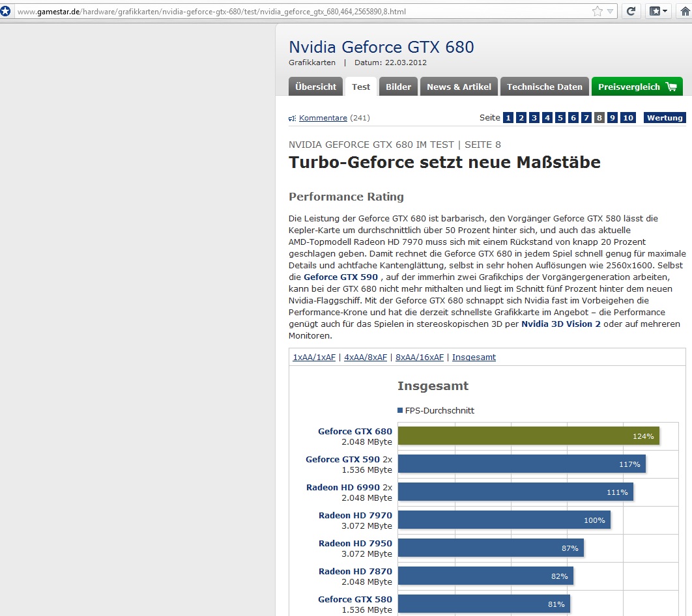Go to page 7 of the test
692x616 pixels.
tap(586, 118)
